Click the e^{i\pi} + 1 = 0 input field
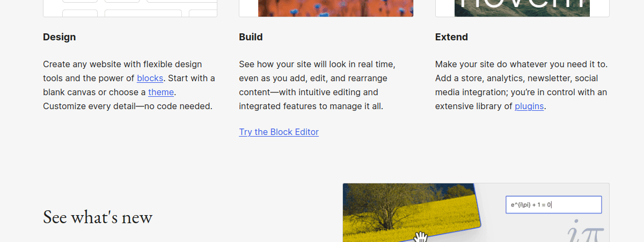Screen dimensions: 644x242 tap(553, 204)
